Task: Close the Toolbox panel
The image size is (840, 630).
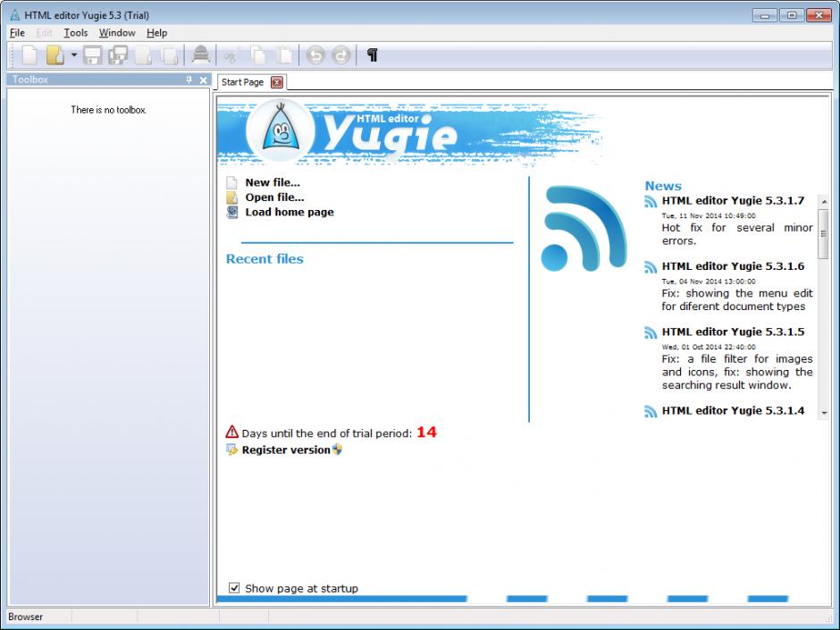Action: coord(203,80)
